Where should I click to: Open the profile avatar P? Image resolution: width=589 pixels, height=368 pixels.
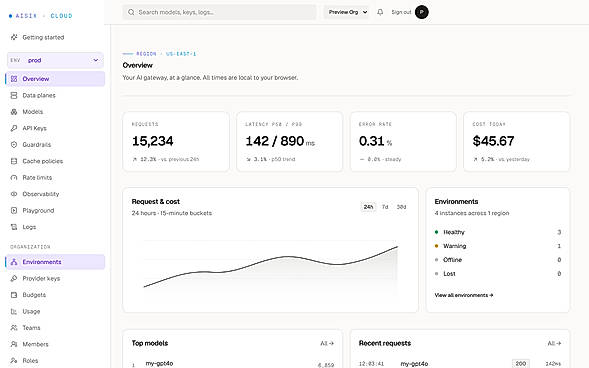[421, 12]
